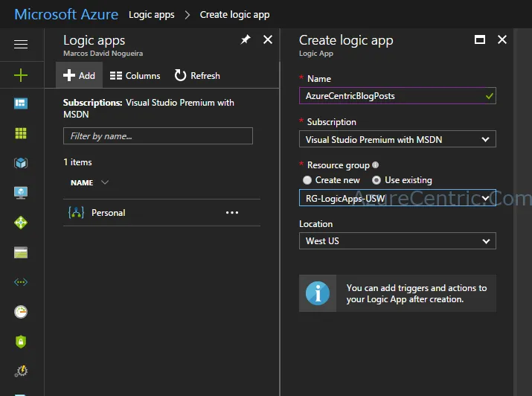
Task: Close the Logic apps blade
Action: [x=268, y=39]
